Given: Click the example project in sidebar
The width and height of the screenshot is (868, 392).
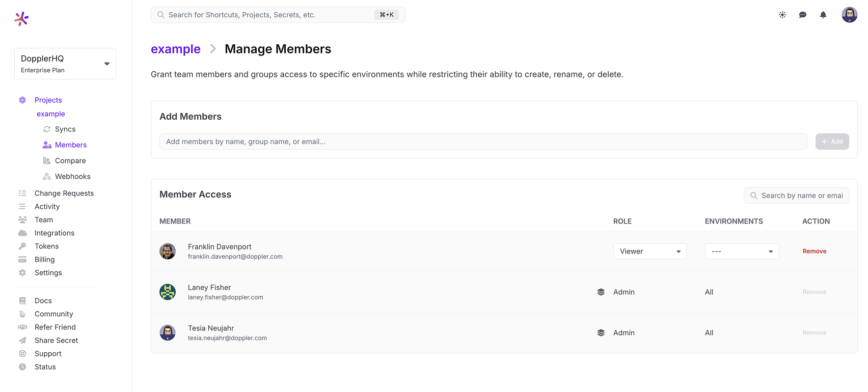Looking at the screenshot, I should tap(51, 114).
